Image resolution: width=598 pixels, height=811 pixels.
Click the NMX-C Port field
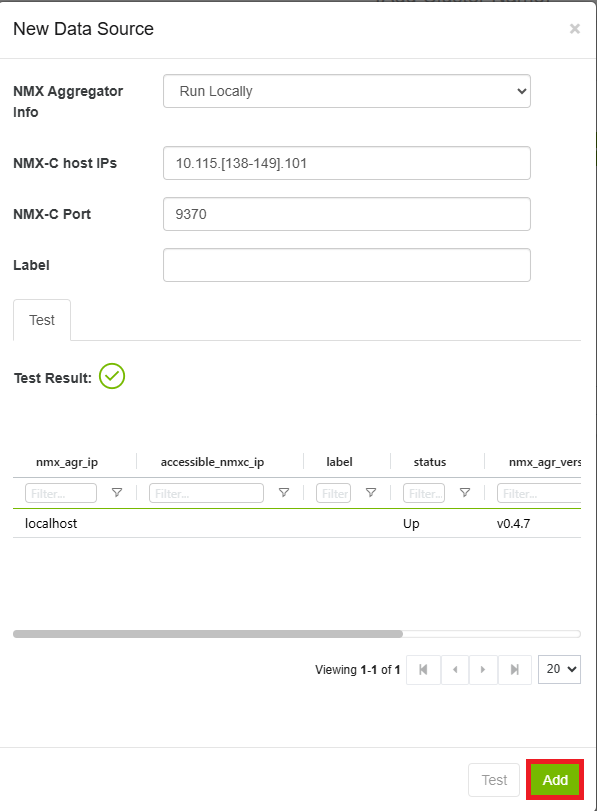(347, 214)
